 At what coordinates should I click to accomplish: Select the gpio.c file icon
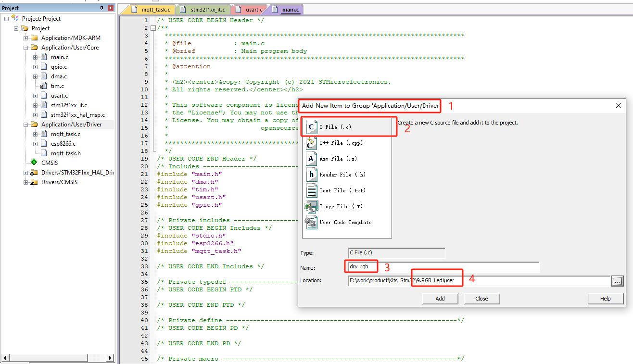pyautogui.click(x=44, y=67)
